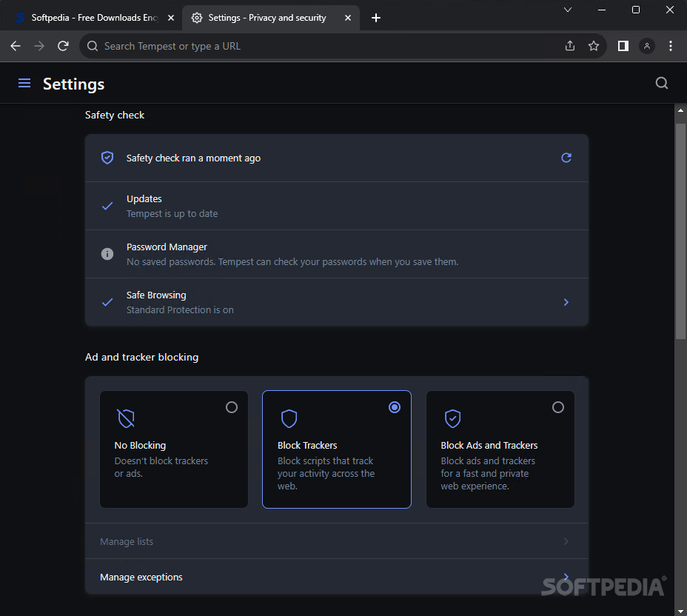Click the Softpedia tab favicon
687x616 pixels.
pyautogui.click(x=20, y=18)
